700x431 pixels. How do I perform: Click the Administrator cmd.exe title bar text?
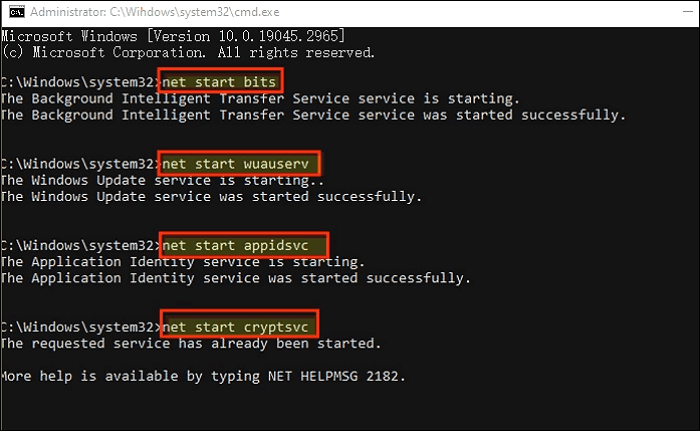pyautogui.click(x=142, y=11)
